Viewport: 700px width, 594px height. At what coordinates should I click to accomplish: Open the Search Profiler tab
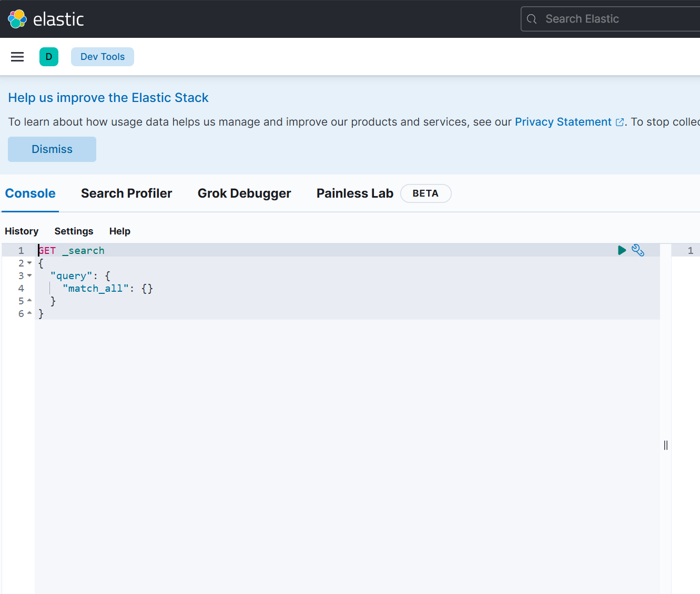(127, 193)
